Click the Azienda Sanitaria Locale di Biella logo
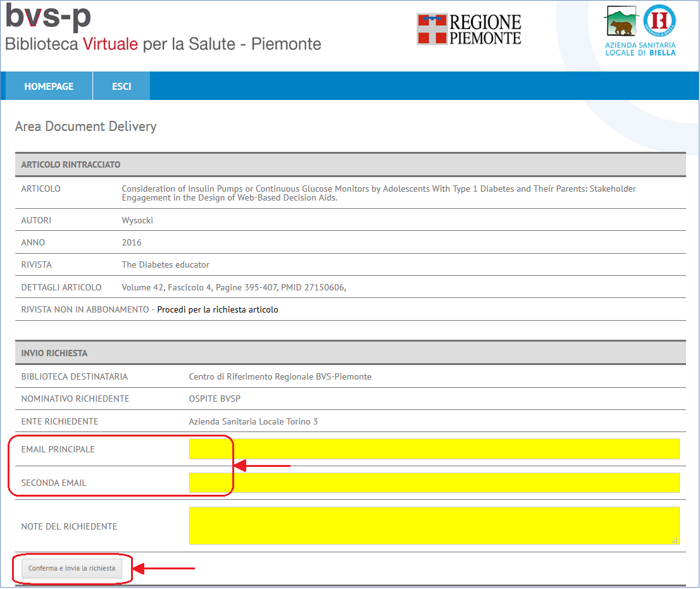The width and height of the screenshot is (700, 589). (x=640, y=30)
